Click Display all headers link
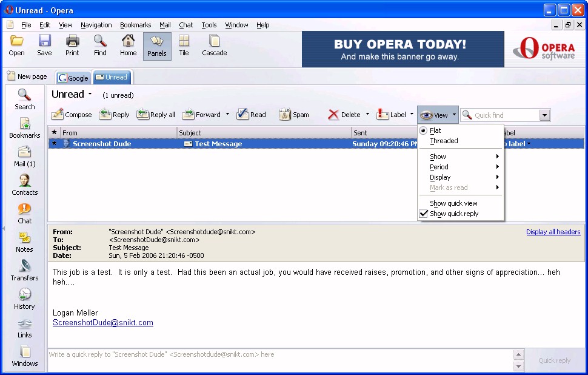The height and width of the screenshot is (375, 588). click(x=553, y=232)
